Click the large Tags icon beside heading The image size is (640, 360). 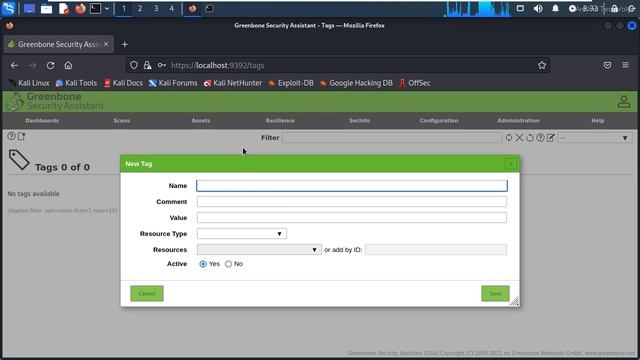point(19,160)
